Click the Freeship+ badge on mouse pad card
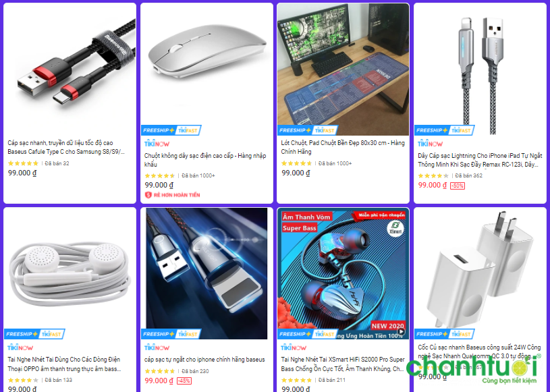 308,130
